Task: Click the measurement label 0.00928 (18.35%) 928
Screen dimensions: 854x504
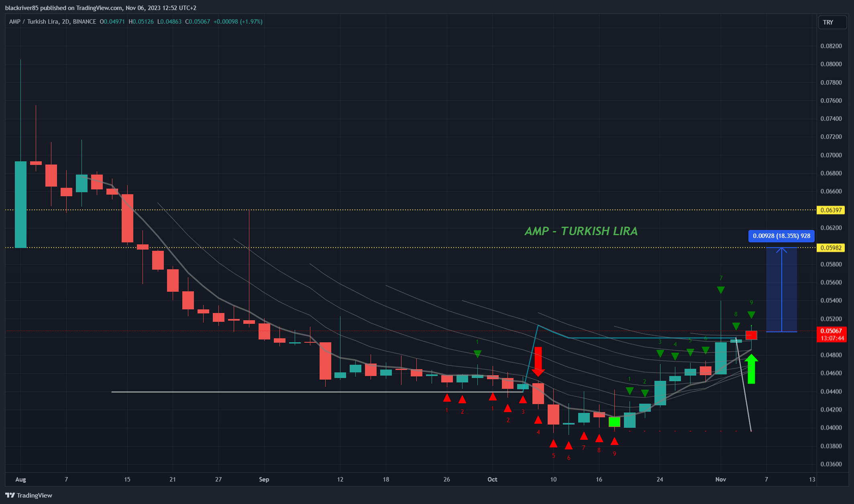Action: click(781, 236)
